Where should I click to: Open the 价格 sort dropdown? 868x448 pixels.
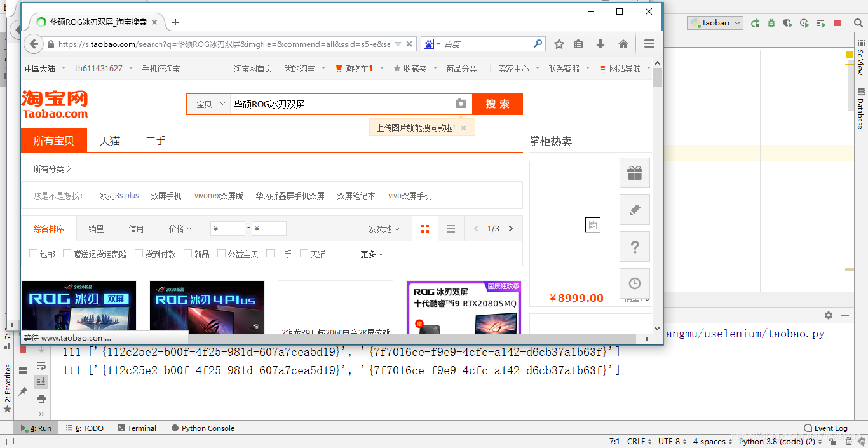click(x=180, y=229)
